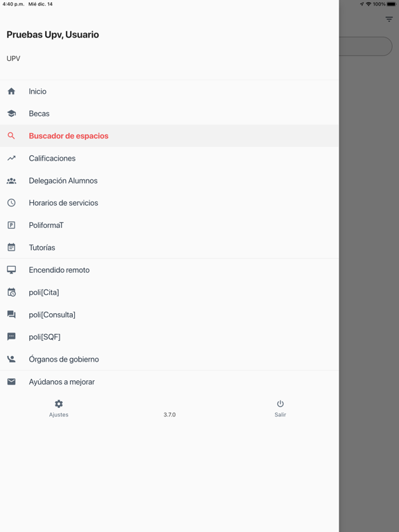Open Ajustes via the gear icon
The height and width of the screenshot is (532, 399).
click(x=59, y=404)
